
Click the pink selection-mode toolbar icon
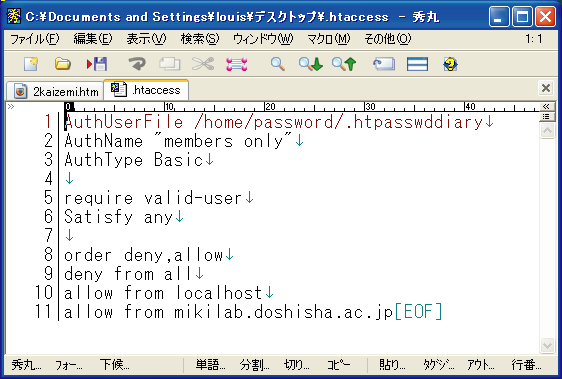tap(237, 64)
